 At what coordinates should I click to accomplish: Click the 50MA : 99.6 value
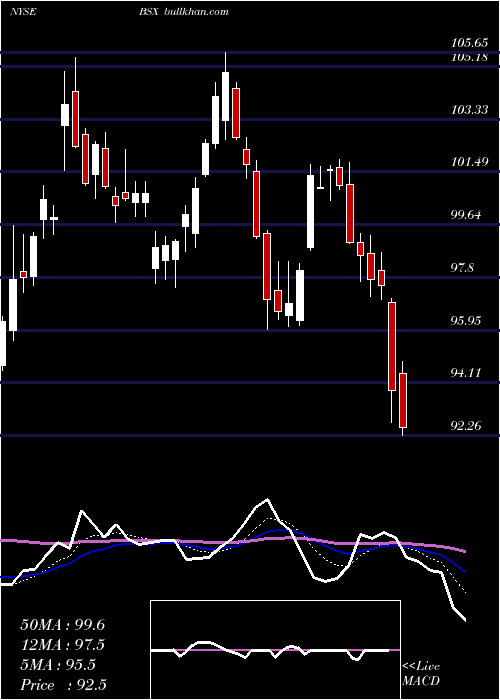63,625
